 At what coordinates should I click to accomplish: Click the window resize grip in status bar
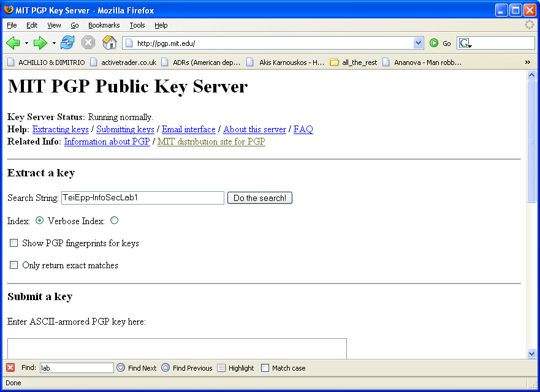533,384
